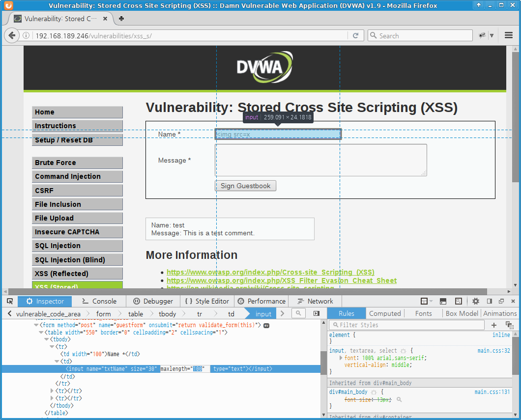Click the search HTML magnifier box

point(298,313)
